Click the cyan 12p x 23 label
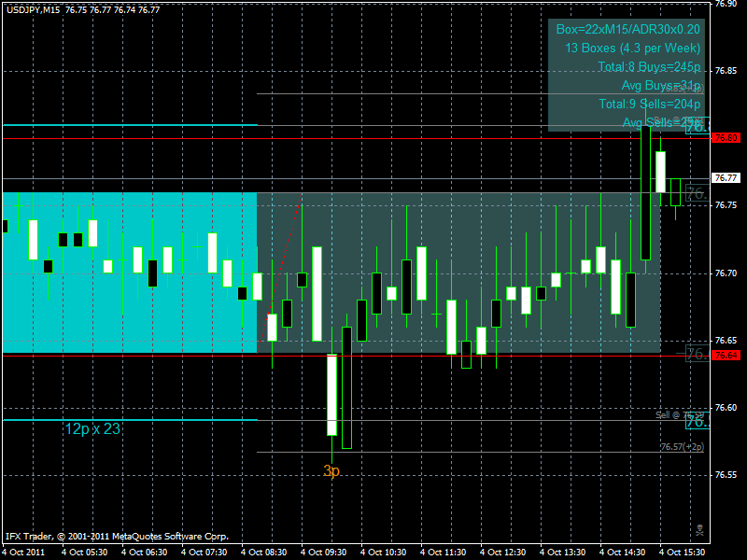The image size is (747, 560). pos(93,429)
